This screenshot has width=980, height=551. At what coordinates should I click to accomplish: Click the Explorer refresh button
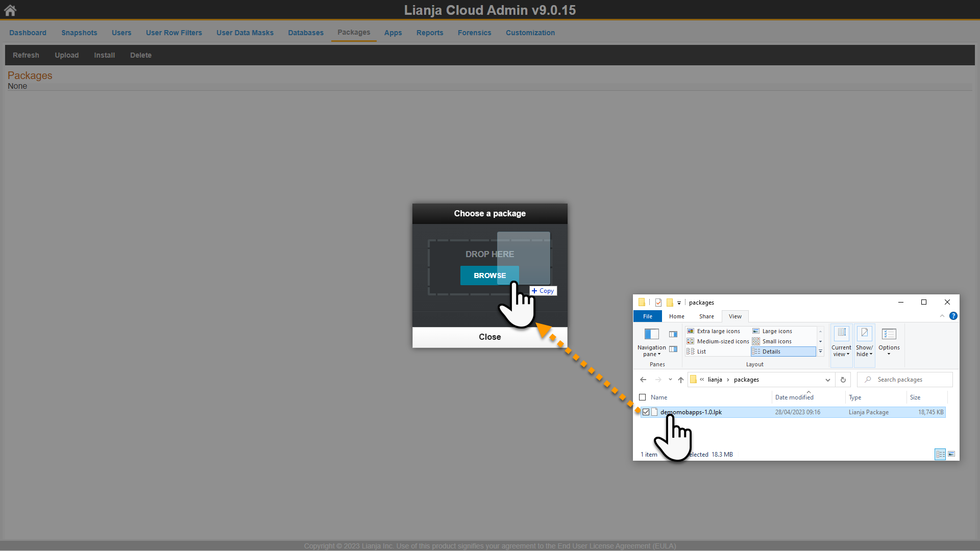tap(843, 380)
